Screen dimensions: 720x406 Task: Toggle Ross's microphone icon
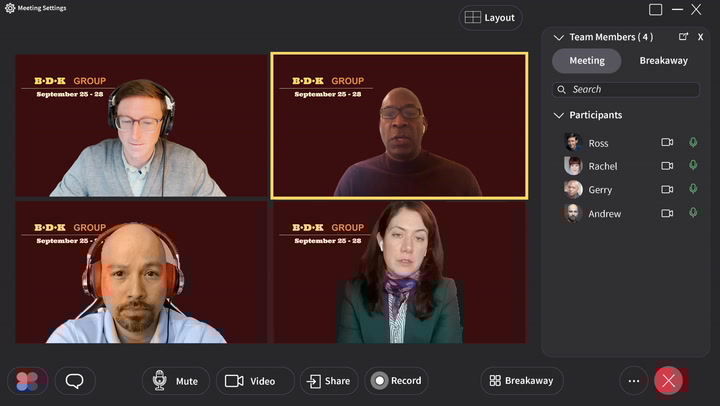693,142
